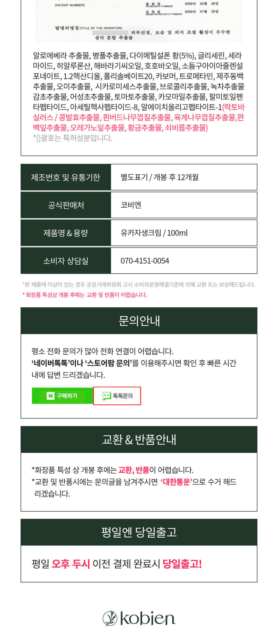Click the kobien leaf logo icon
Image resolution: width=278 pixels, height=644 pixels.
pos(110,618)
